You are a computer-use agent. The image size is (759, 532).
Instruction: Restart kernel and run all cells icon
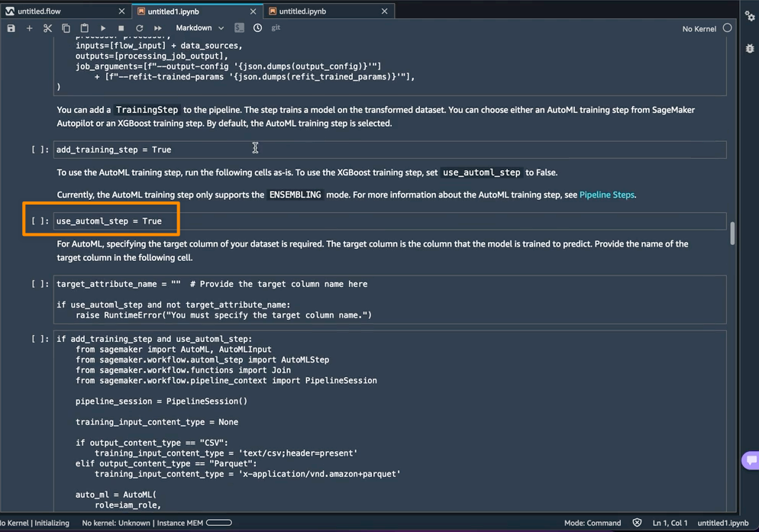[158, 28]
